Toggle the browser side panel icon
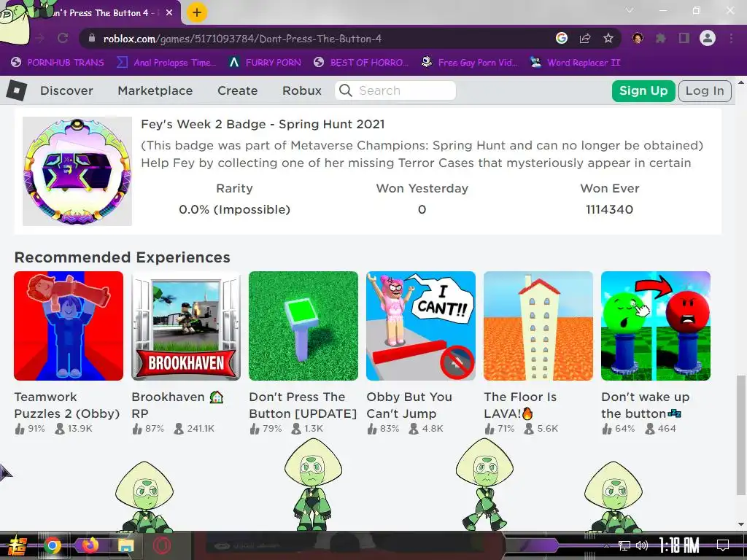The height and width of the screenshot is (560, 747). click(684, 38)
